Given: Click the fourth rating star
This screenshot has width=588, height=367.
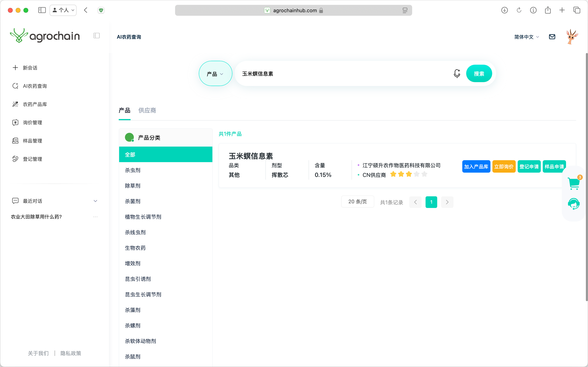Looking at the screenshot, I should 417,174.
